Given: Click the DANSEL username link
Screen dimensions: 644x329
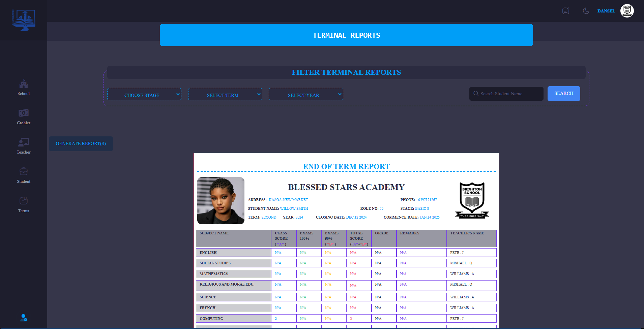Looking at the screenshot, I should [606, 11].
